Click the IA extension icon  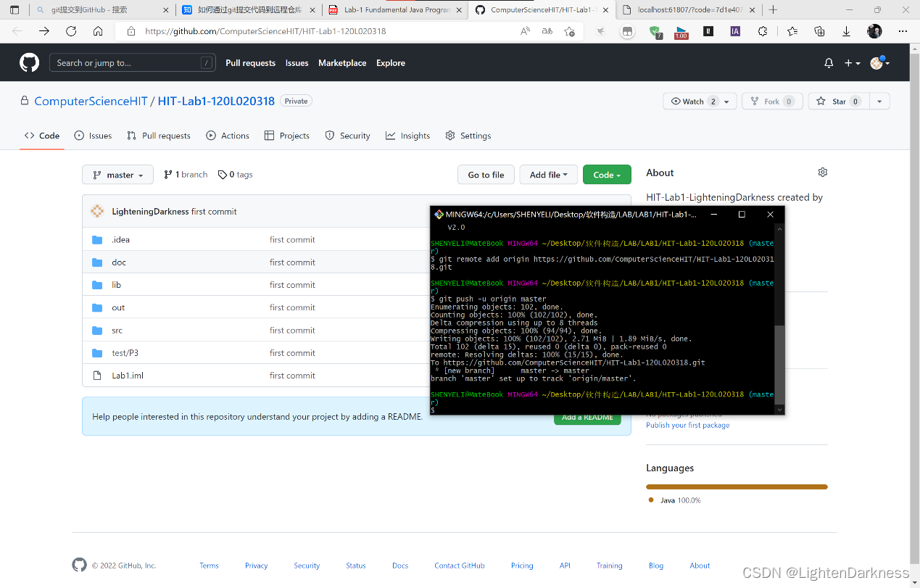tap(735, 31)
